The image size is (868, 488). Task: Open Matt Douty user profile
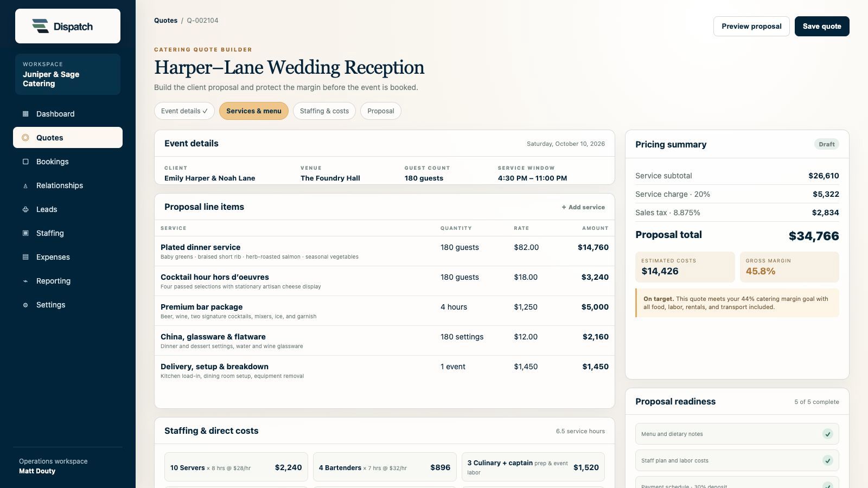[x=37, y=471]
